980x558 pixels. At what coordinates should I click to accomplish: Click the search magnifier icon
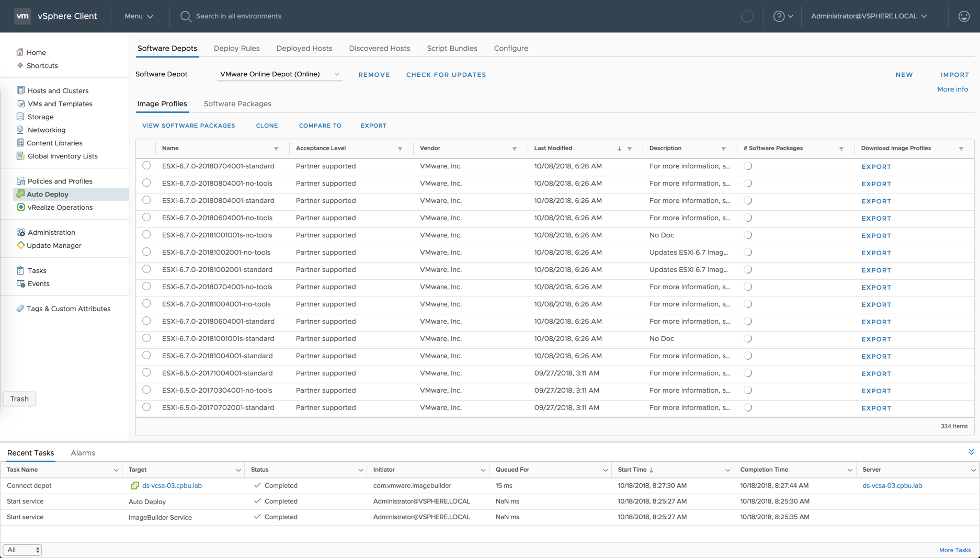pyautogui.click(x=186, y=16)
